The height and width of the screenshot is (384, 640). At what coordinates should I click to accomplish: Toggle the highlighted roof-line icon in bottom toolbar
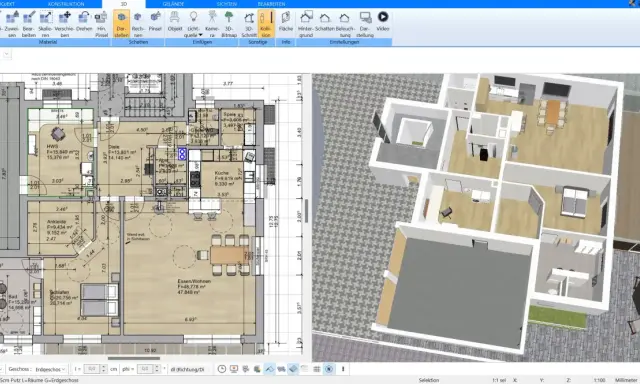[x=269, y=369]
